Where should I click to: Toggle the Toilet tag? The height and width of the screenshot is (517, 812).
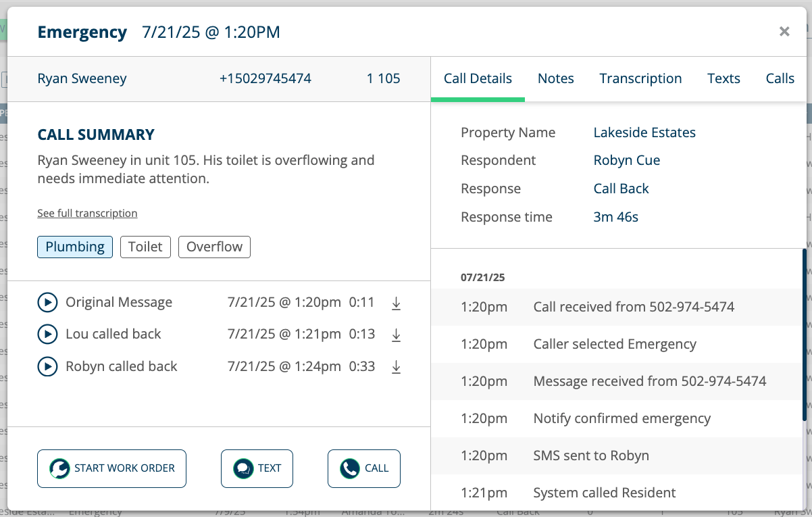(145, 247)
